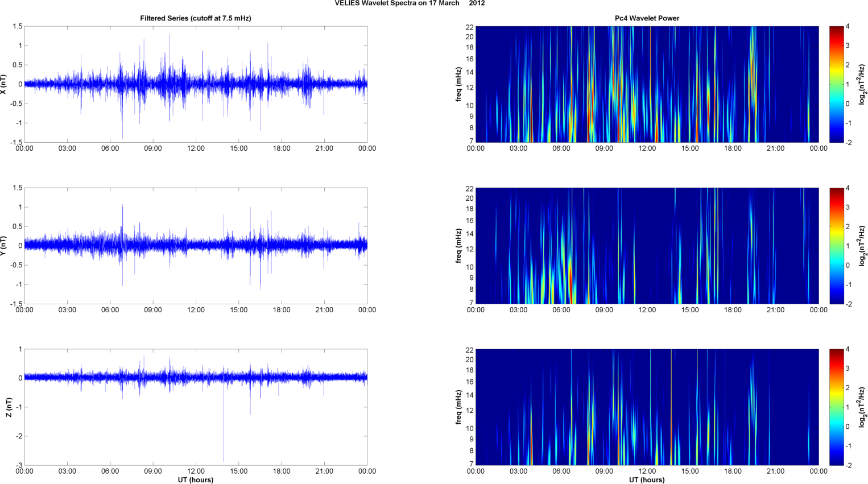Click the bottom colorbar next to the Z spectrogram
Screen dimensions: 868x484
point(836,407)
